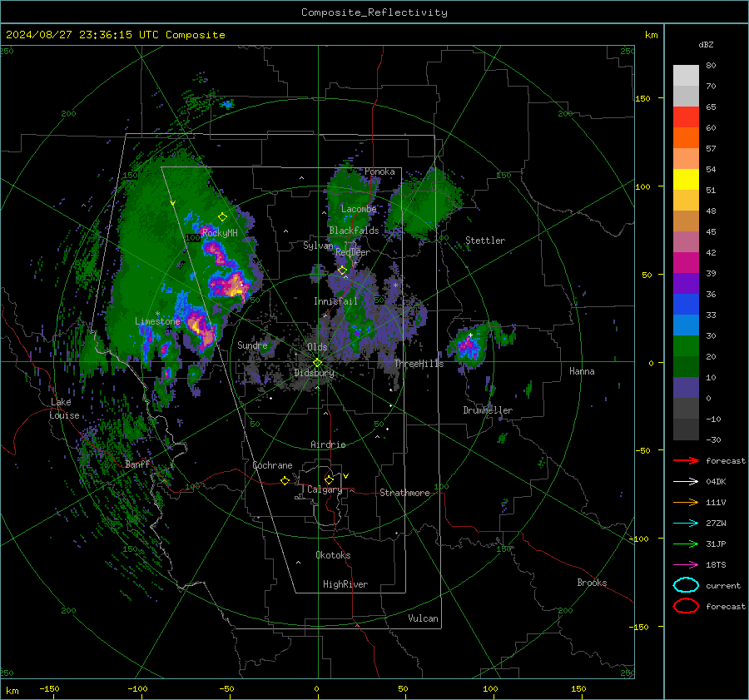Select the purple 39–36 dBZ swatch
Viewport: 749px width, 700px height.
click(x=686, y=283)
